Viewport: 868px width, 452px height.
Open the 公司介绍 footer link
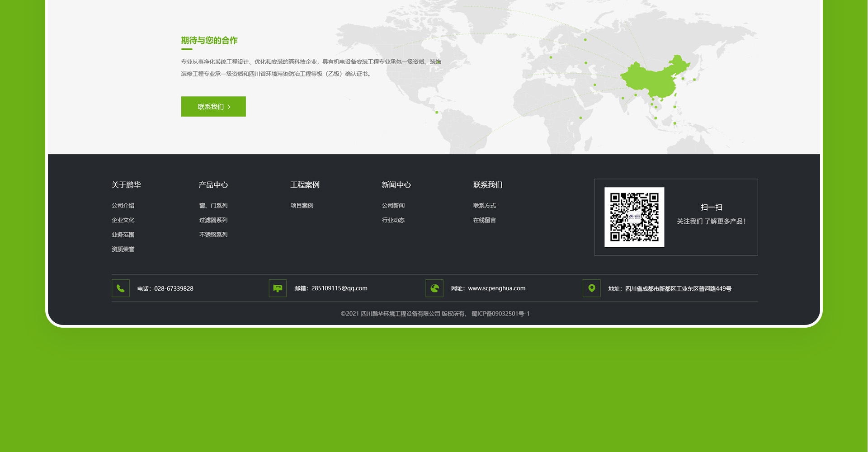(x=123, y=206)
